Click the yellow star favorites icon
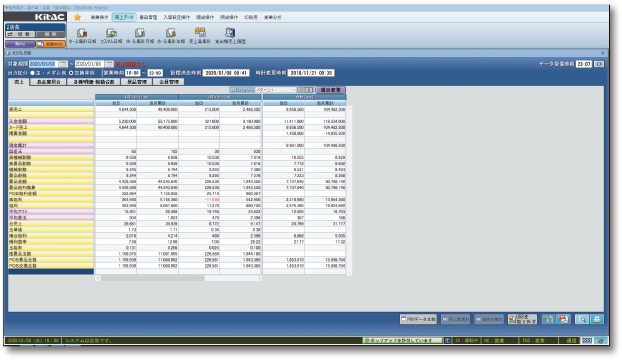Screen dimensions: 622x360 click(x=77, y=17)
